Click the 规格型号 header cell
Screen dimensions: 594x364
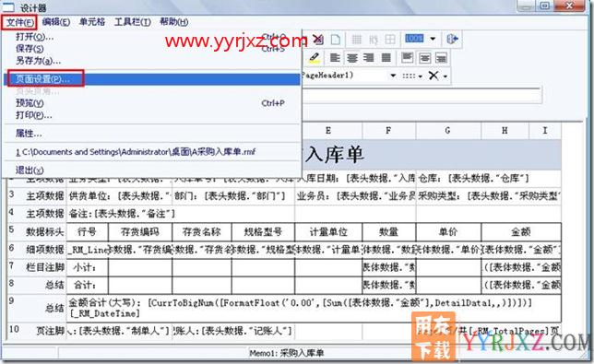pos(263,231)
